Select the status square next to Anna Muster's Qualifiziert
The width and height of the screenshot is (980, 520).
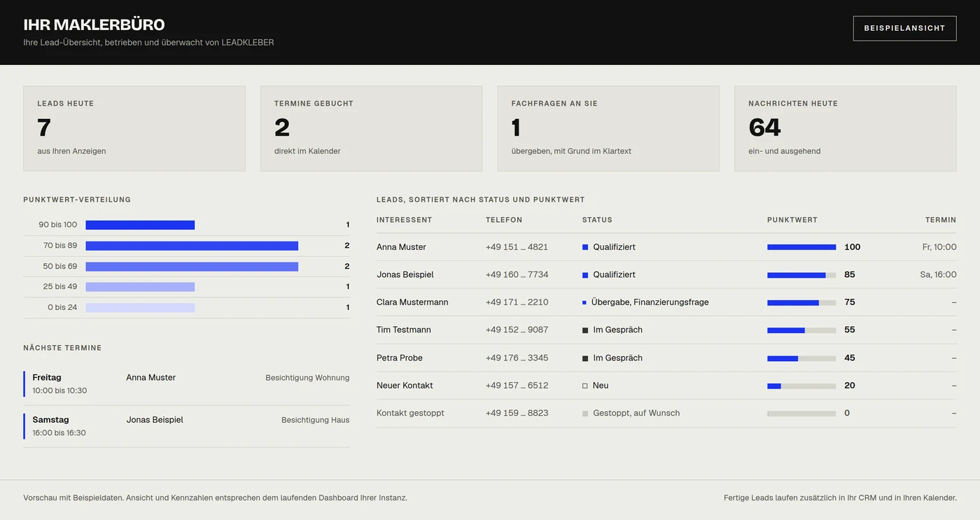click(585, 247)
